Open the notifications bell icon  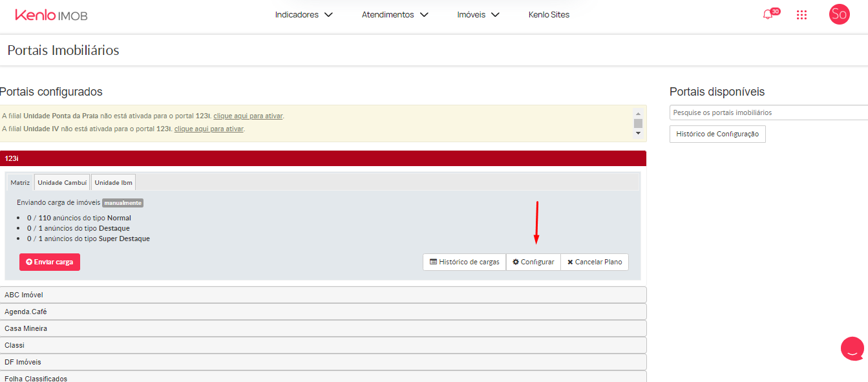[768, 15]
